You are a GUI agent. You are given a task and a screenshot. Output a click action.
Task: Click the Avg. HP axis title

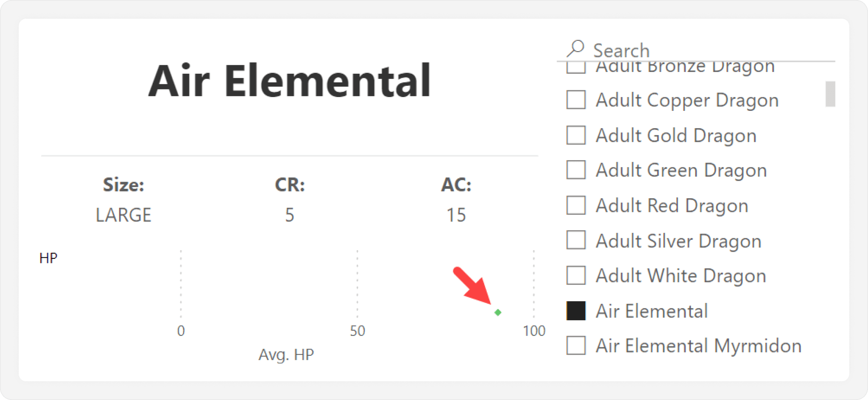pos(286,354)
